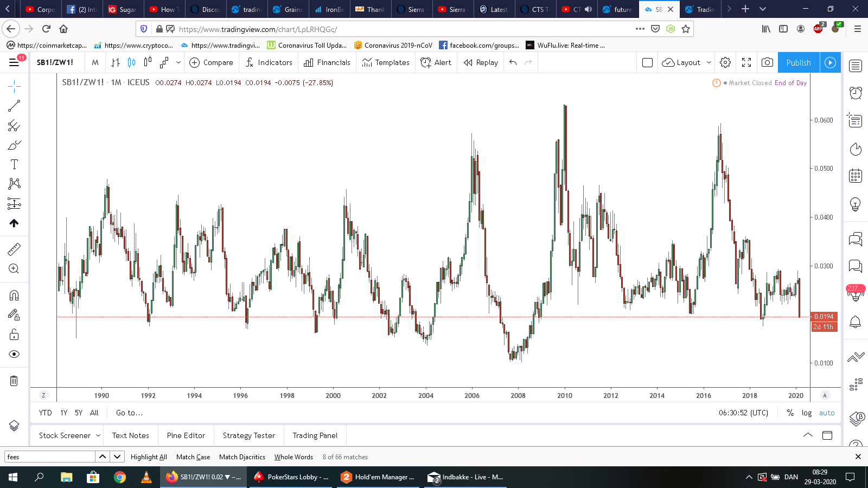Toggle percent scale mode
This screenshot has height=488, width=868.
pos(790,413)
